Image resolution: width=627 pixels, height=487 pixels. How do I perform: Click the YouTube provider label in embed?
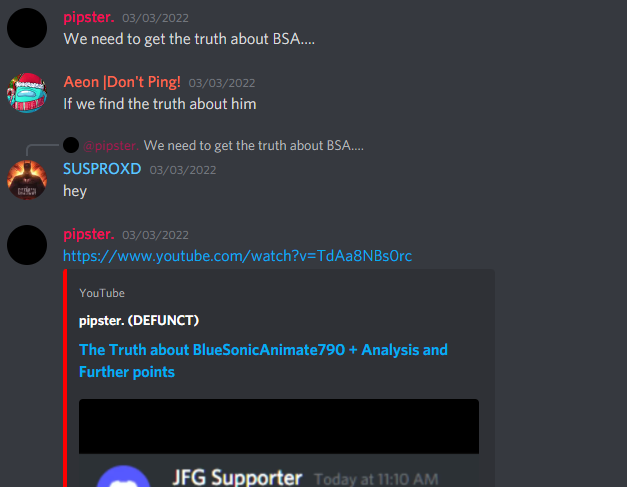pos(102,293)
